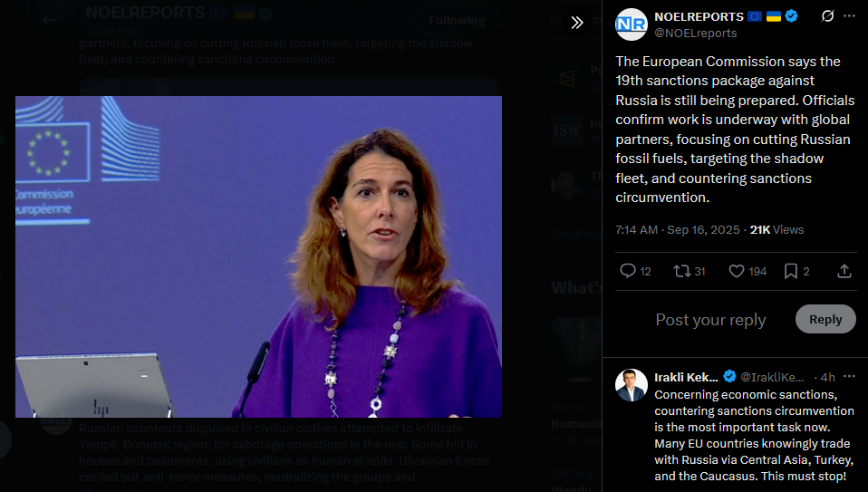868x492 pixels.
Task: Click the 21K Views count
Action: pyautogui.click(x=776, y=229)
